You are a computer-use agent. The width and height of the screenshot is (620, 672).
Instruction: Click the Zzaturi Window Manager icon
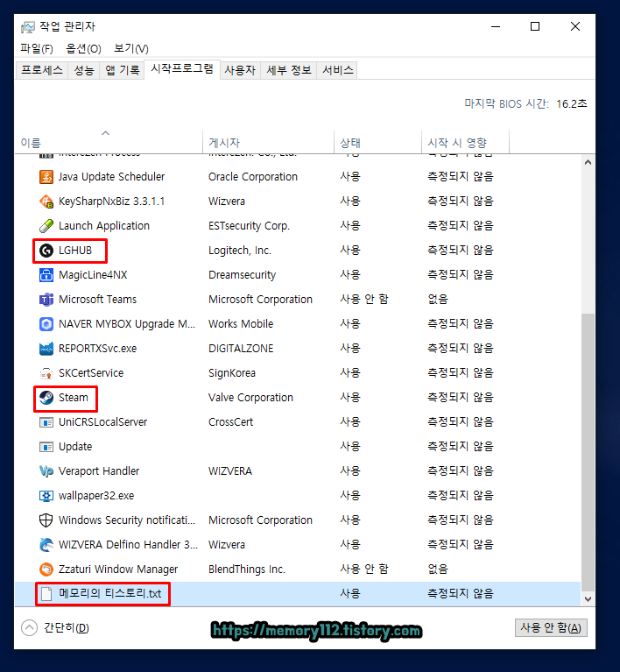click(46, 569)
